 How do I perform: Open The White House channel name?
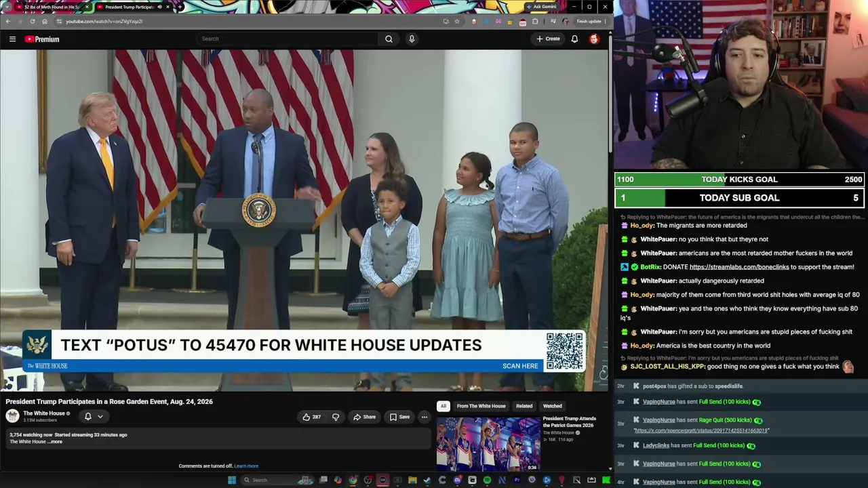(x=44, y=413)
